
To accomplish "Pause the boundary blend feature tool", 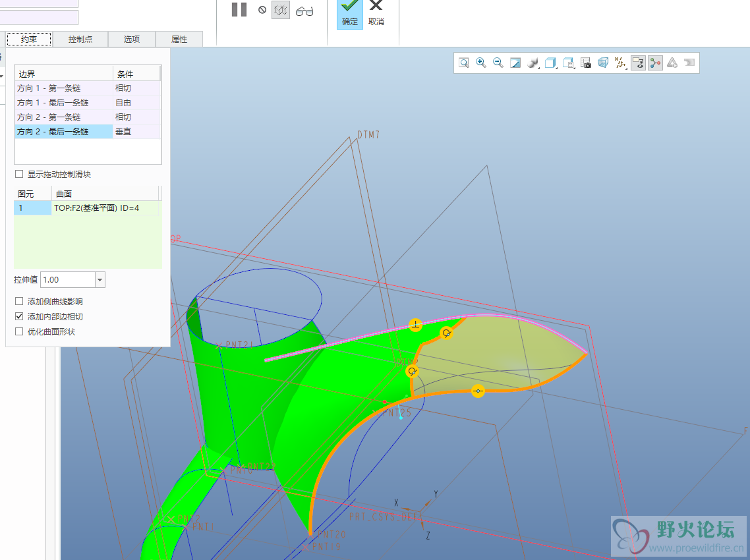I will click(239, 10).
